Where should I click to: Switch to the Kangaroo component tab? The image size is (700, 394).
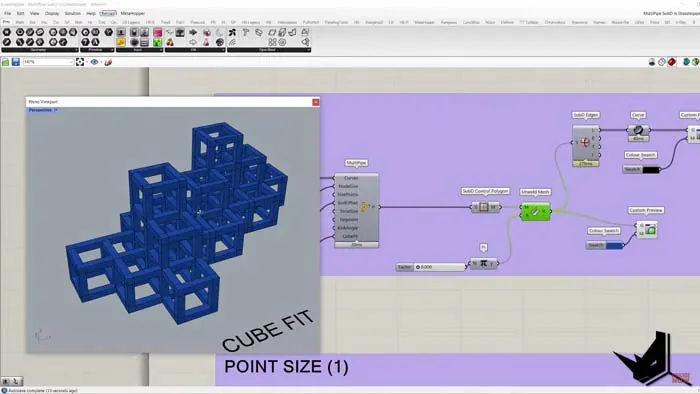click(x=450, y=22)
